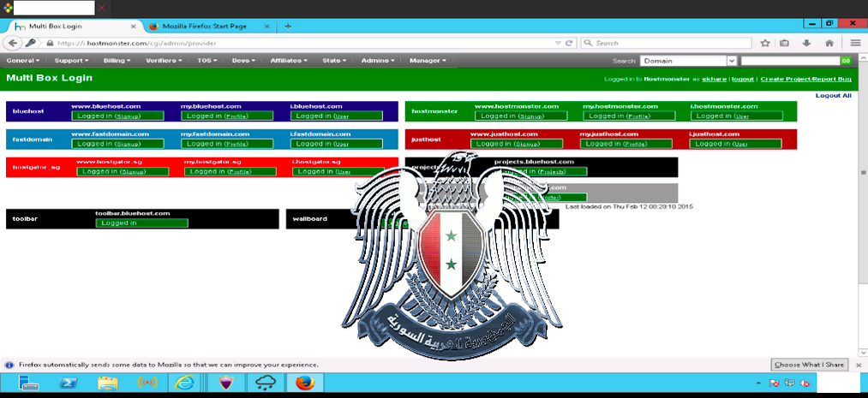Open Internet Explorer from the taskbar

[185, 383]
